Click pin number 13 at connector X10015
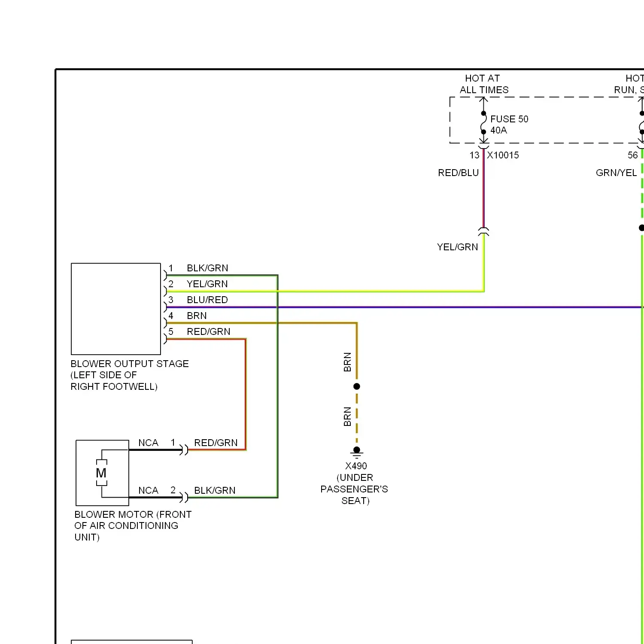 [x=474, y=155]
